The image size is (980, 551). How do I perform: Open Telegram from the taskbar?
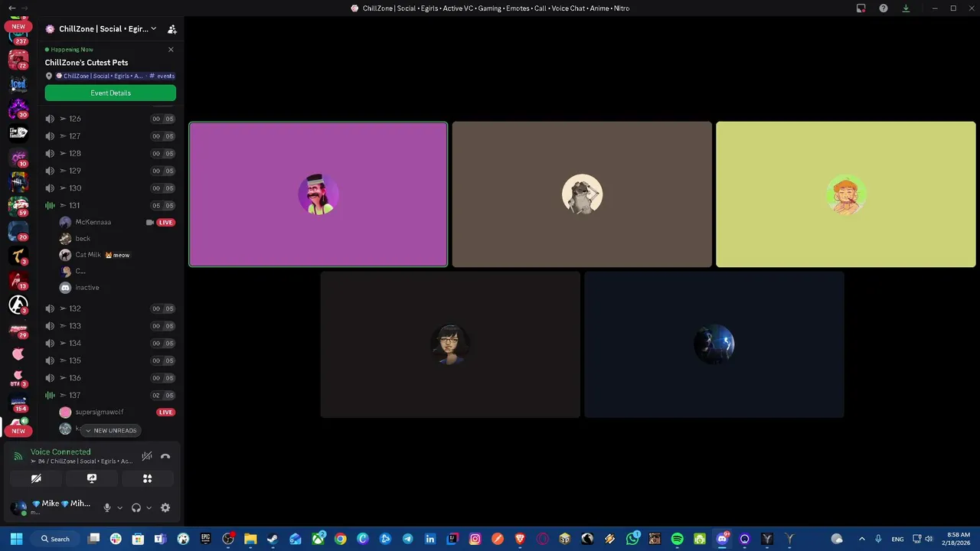tap(407, 539)
